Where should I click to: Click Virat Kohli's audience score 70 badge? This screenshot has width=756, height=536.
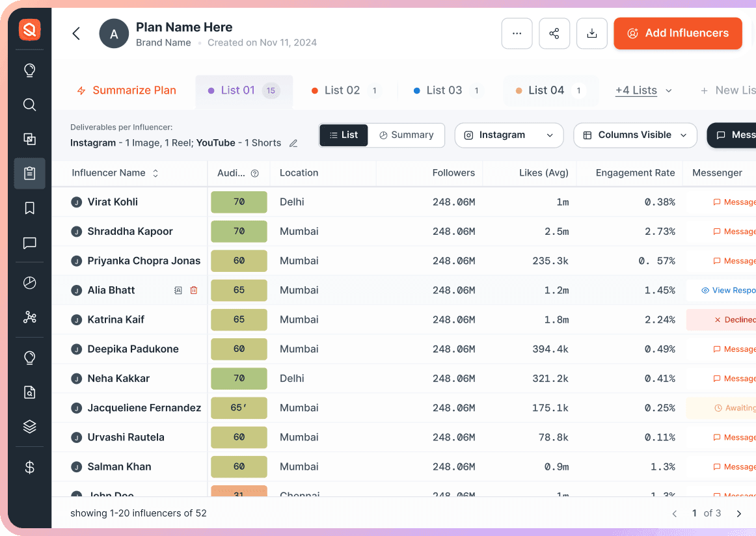tap(239, 202)
